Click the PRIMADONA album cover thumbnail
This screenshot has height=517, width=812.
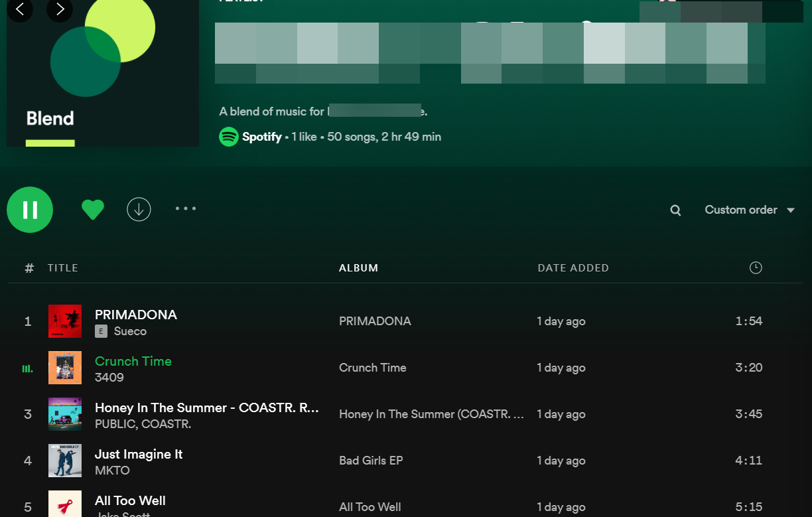coord(65,321)
